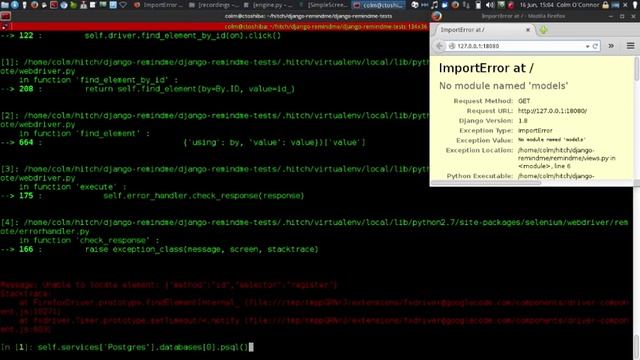Click the Firefox page horizontal scrollbar

pos(486,183)
